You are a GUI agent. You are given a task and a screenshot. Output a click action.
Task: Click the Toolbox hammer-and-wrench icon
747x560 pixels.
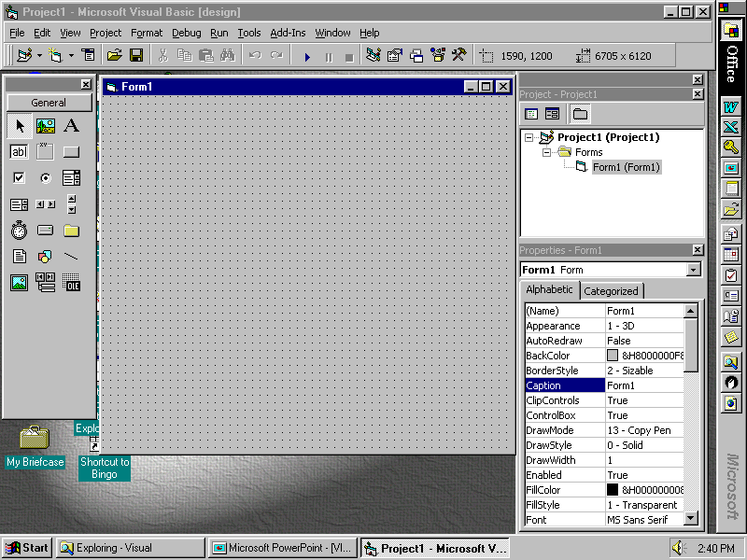pyautogui.click(x=459, y=56)
